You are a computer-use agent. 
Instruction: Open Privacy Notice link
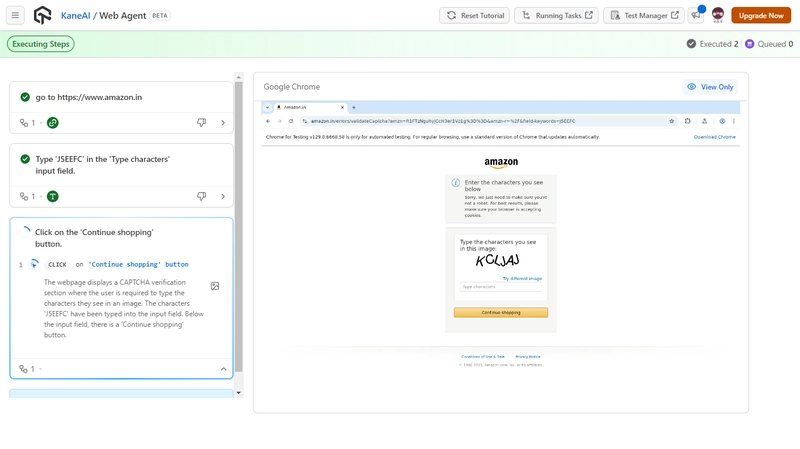pos(528,357)
